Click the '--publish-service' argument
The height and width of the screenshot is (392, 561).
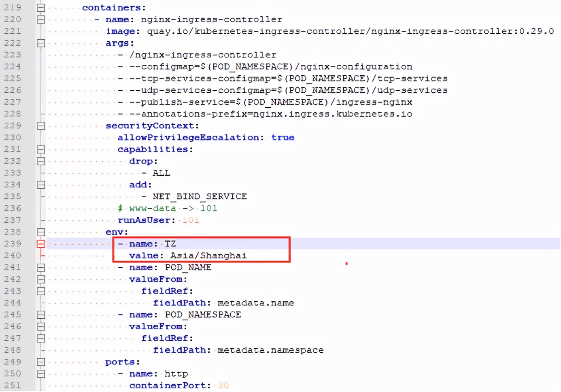coord(271,102)
